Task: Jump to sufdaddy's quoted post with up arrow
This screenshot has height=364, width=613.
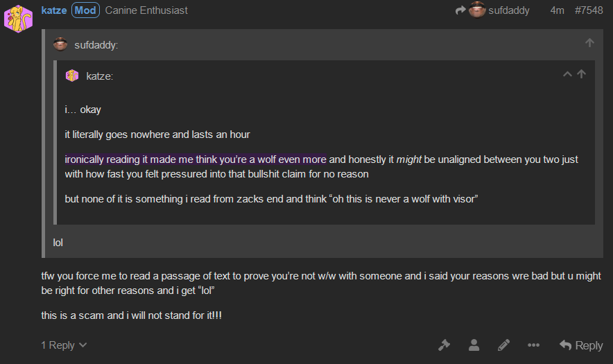Action: [589, 42]
